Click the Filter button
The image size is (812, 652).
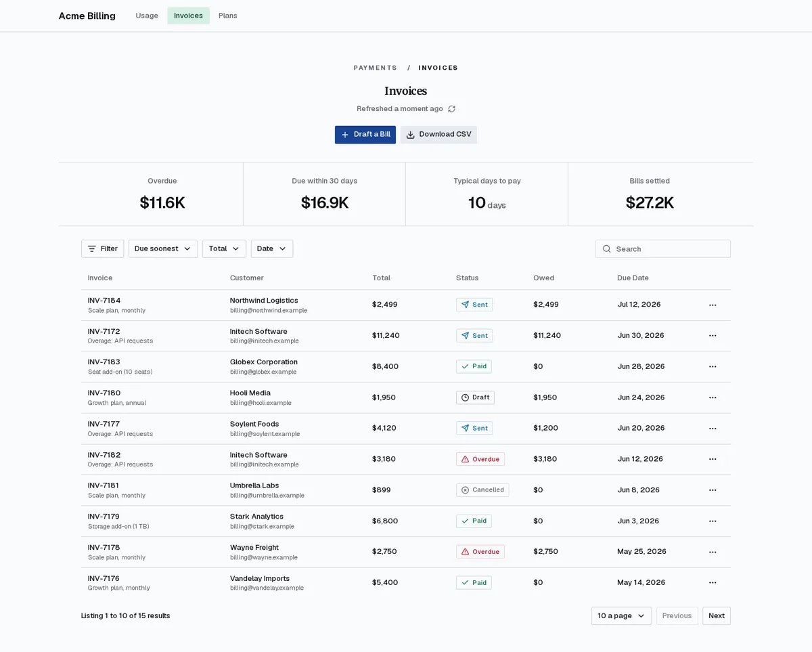(102, 248)
